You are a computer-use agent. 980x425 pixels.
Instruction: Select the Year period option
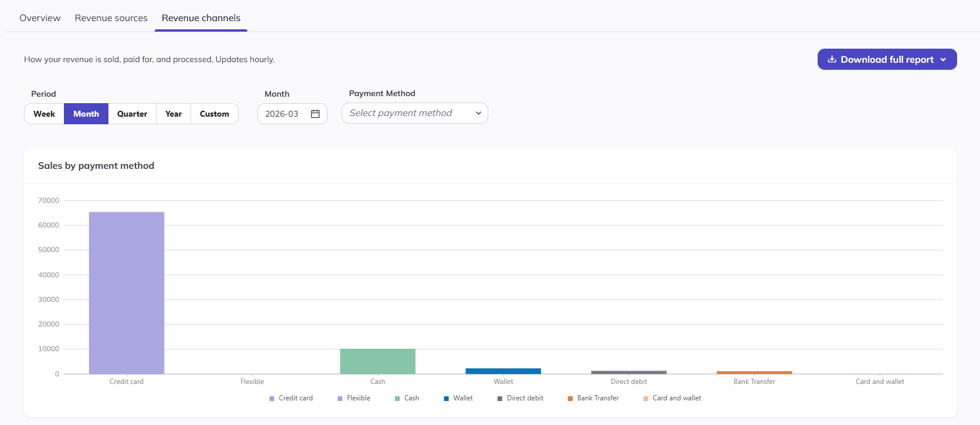pos(173,114)
